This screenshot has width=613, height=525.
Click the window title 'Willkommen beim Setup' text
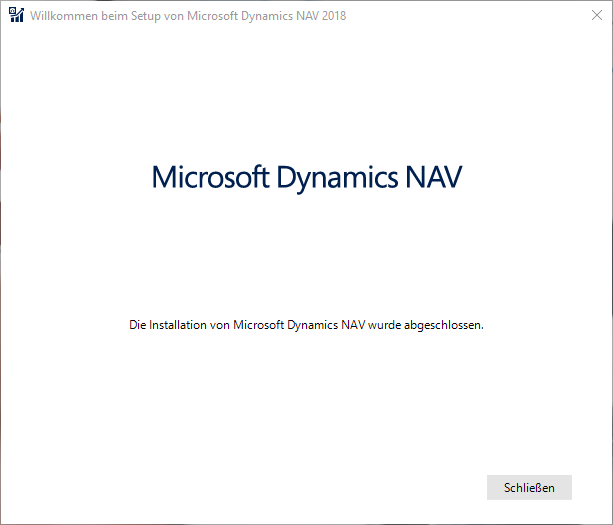(188, 16)
